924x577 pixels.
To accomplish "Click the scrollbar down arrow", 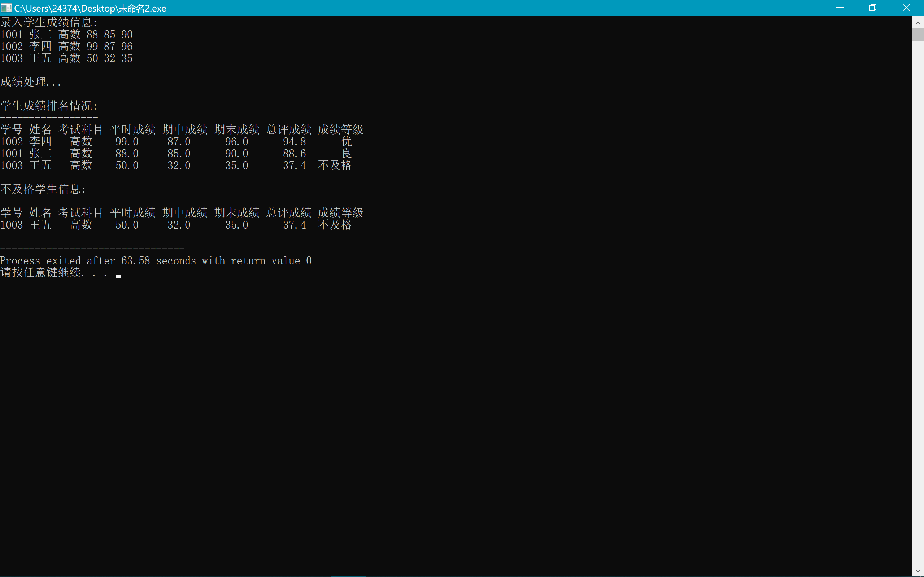I will (918, 571).
